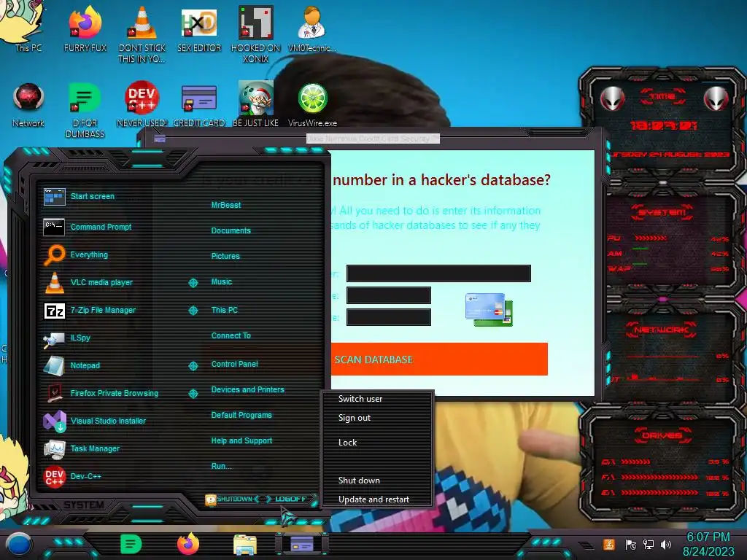The width and height of the screenshot is (747, 560).
Task: Click the SCAN DATABASE button
Action: click(438, 359)
